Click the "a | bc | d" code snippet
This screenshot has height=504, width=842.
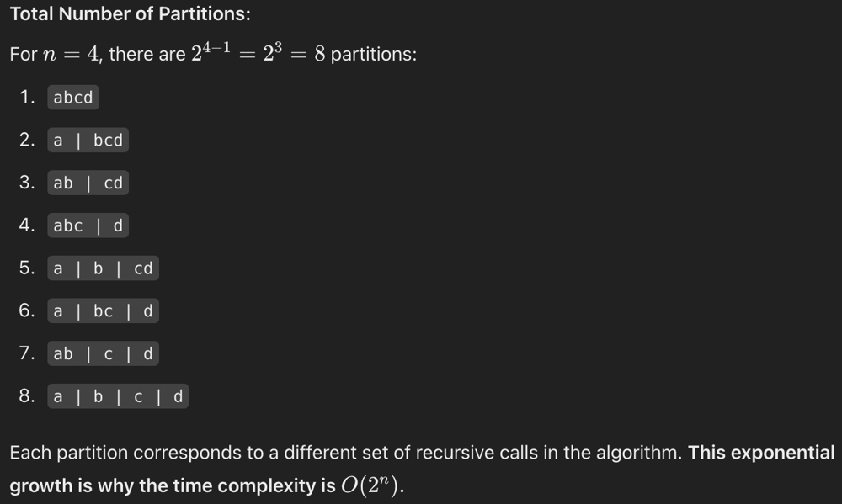click(103, 311)
